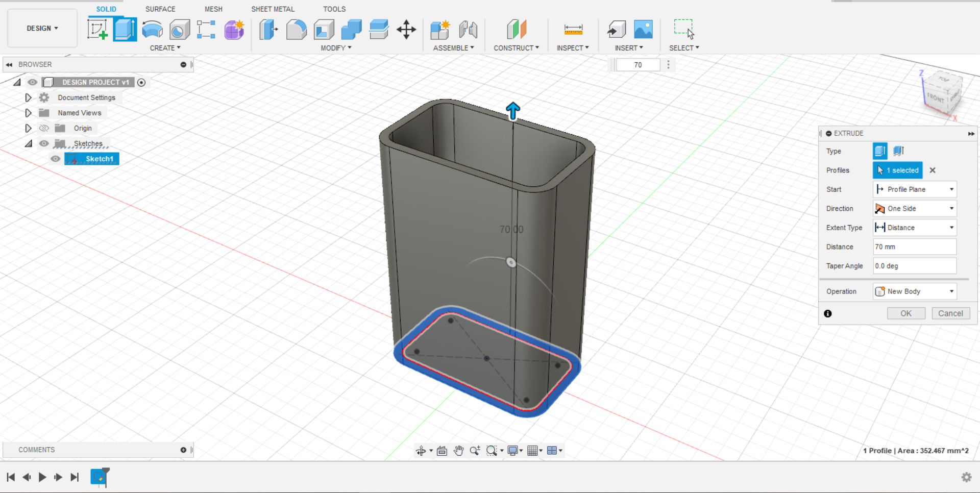The height and width of the screenshot is (493, 980).
Task: Open the MODIFY menu
Action: click(336, 48)
